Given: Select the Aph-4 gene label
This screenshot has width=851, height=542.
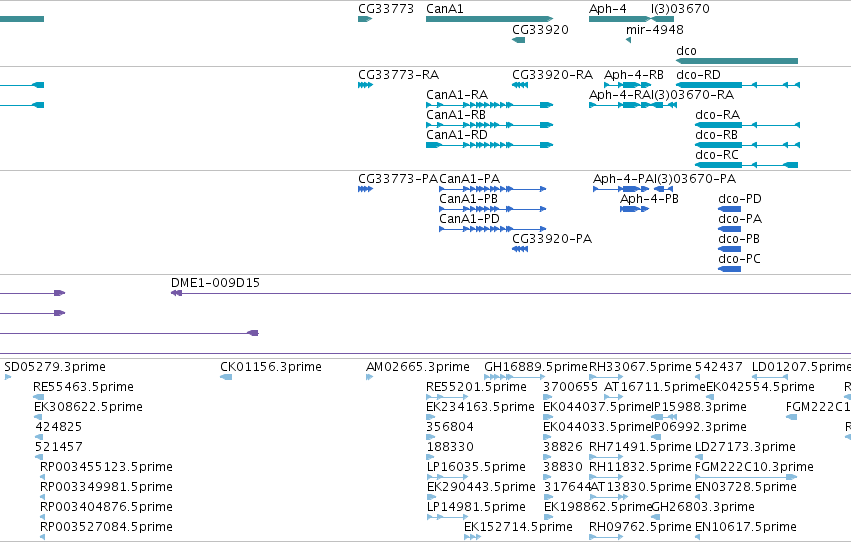Looking at the screenshot, I should click(x=607, y=9).
